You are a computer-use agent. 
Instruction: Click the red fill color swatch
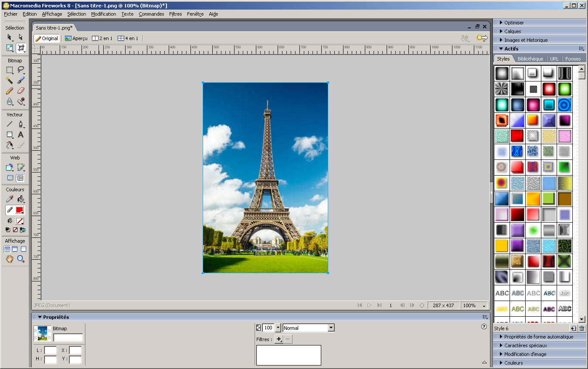tap(20, 210)
